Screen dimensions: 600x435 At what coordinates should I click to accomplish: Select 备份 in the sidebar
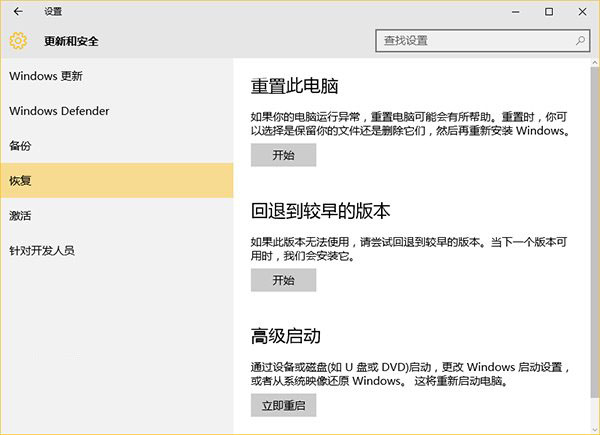click(x=20, y=146)
